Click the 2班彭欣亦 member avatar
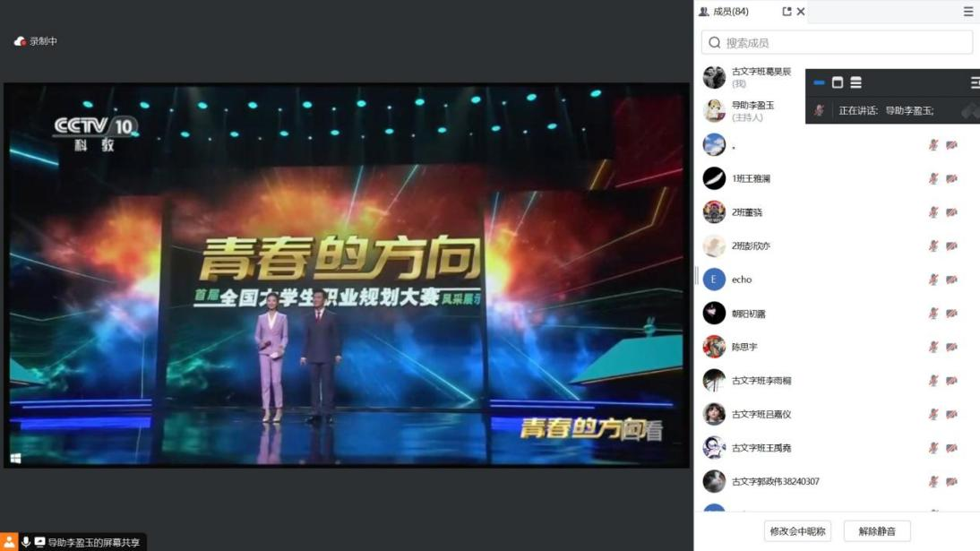This screenshot has width=980, height=551. point(714,245)
